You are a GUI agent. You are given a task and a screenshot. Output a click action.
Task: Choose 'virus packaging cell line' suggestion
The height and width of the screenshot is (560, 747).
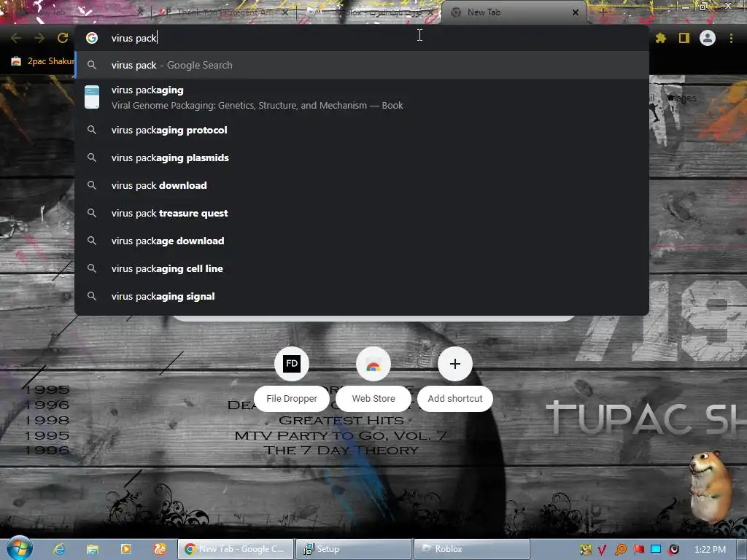362,268
